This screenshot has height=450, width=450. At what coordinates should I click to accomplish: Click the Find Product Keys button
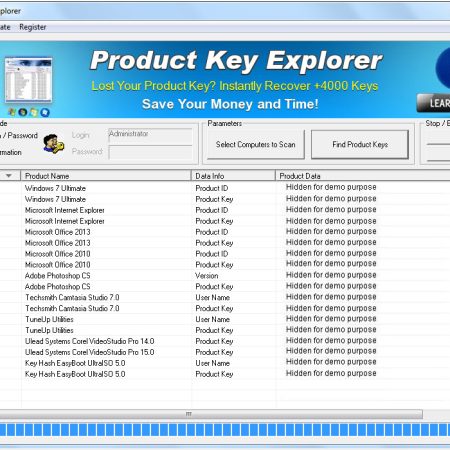tap(360, 144)
